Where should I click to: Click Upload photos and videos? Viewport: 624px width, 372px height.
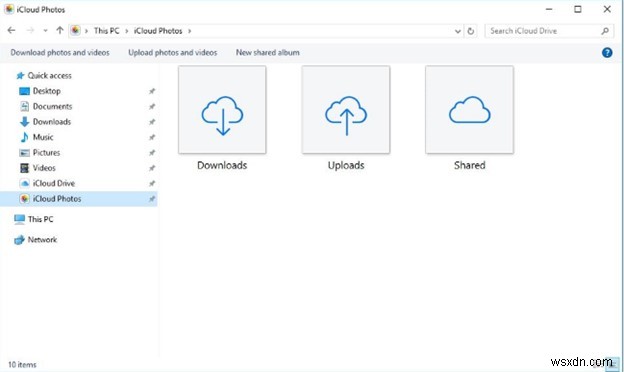tap(173, 53)
